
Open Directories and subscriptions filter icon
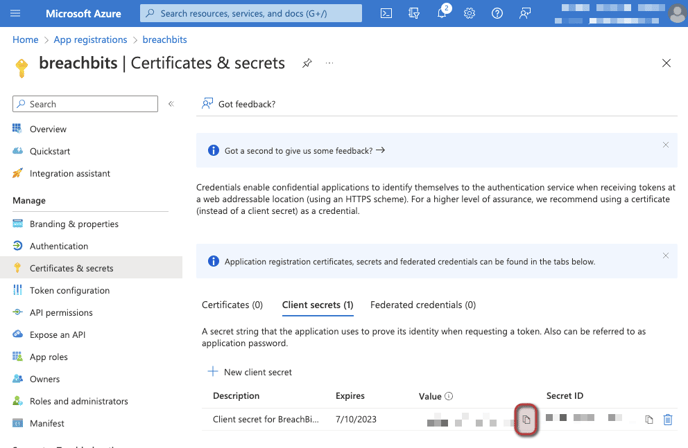(x=414, y=13)
